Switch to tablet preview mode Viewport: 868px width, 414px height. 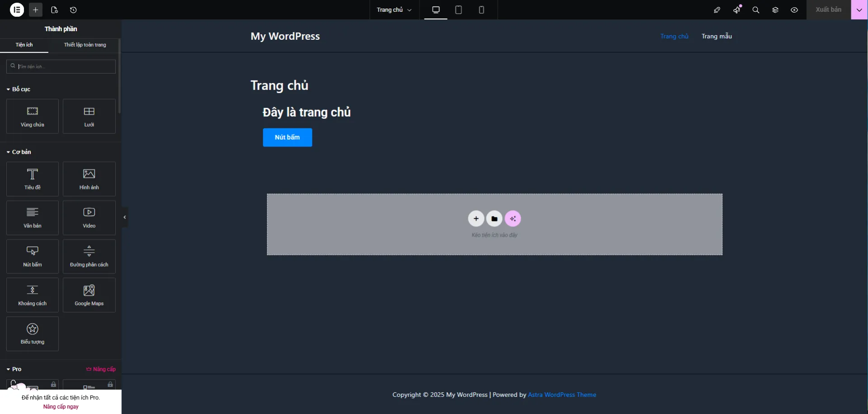coord(458,10)
